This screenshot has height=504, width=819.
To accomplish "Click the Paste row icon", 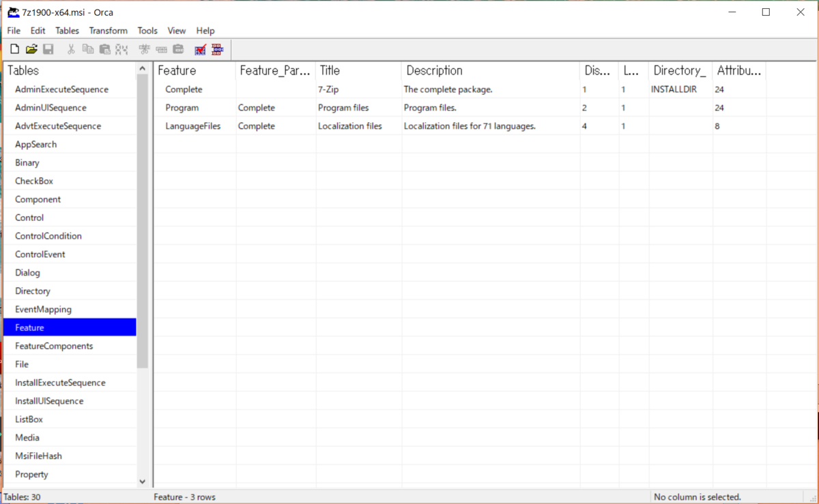I will click(178, 49).
